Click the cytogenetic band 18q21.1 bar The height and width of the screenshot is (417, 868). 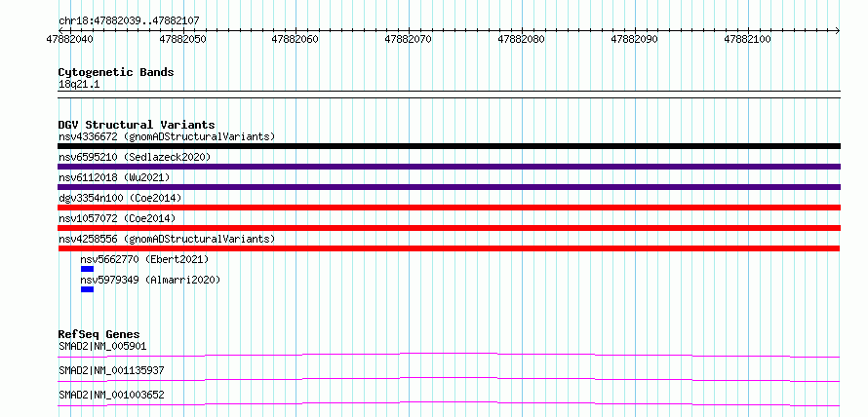pyautogui.click(x=449, y=95)
